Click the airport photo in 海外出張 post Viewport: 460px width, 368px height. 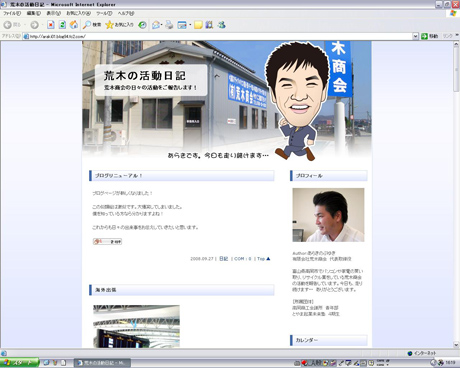tap(136, 326)
